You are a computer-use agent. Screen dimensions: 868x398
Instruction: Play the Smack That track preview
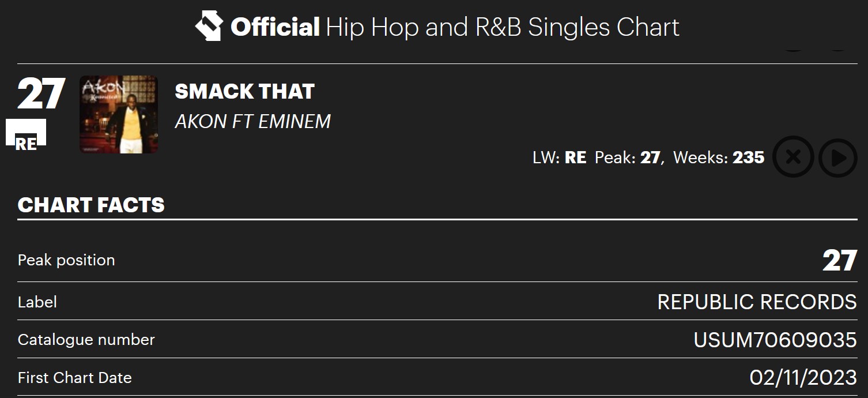[837, 157]
